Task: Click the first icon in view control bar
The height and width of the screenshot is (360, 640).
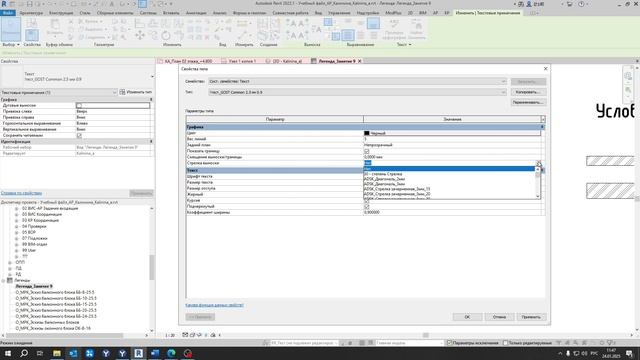Action: tap(185, 335)
